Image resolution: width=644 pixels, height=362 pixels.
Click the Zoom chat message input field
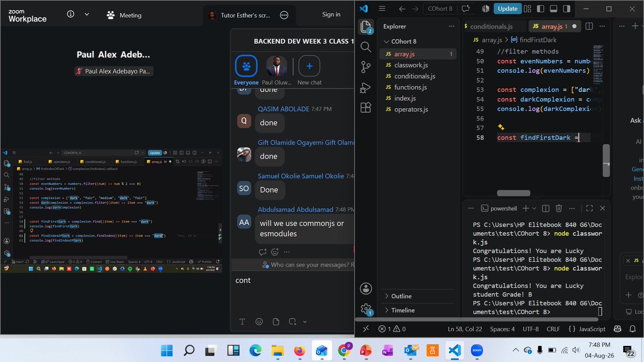point(292,292)
